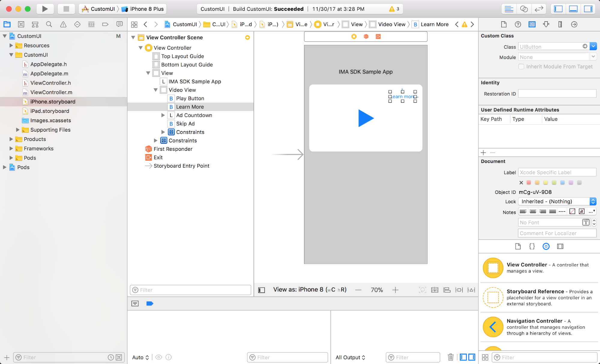The width and height of the screenshot is (600, 364).
Task: Open the Assistant editor
Action: point(524,9)
